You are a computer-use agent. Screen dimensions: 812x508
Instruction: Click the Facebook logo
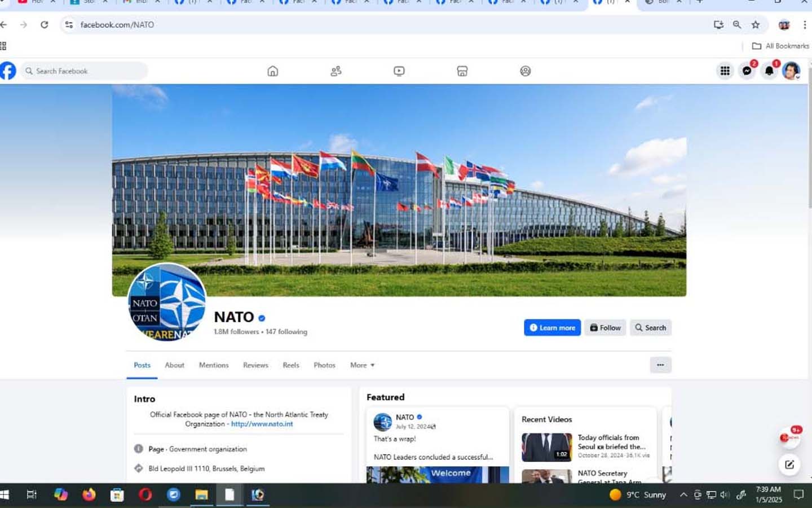[x=7, y=71]
